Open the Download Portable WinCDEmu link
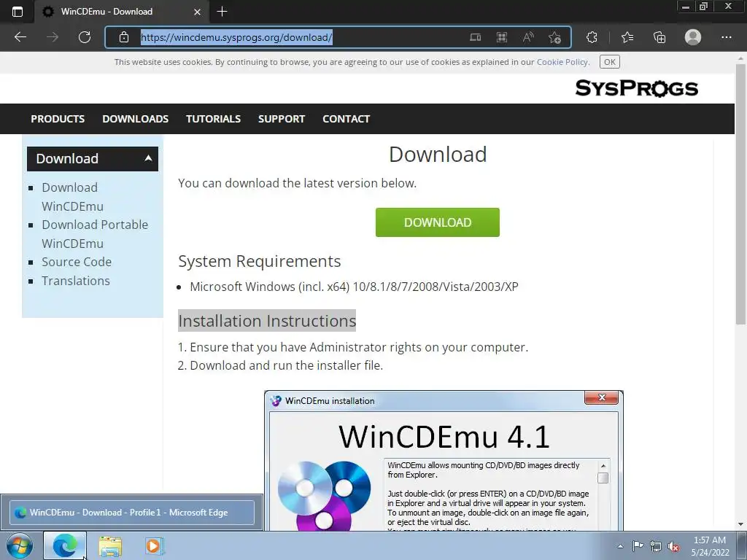The width and height of the screenshot is (747, 560). (x=95, y=234)
